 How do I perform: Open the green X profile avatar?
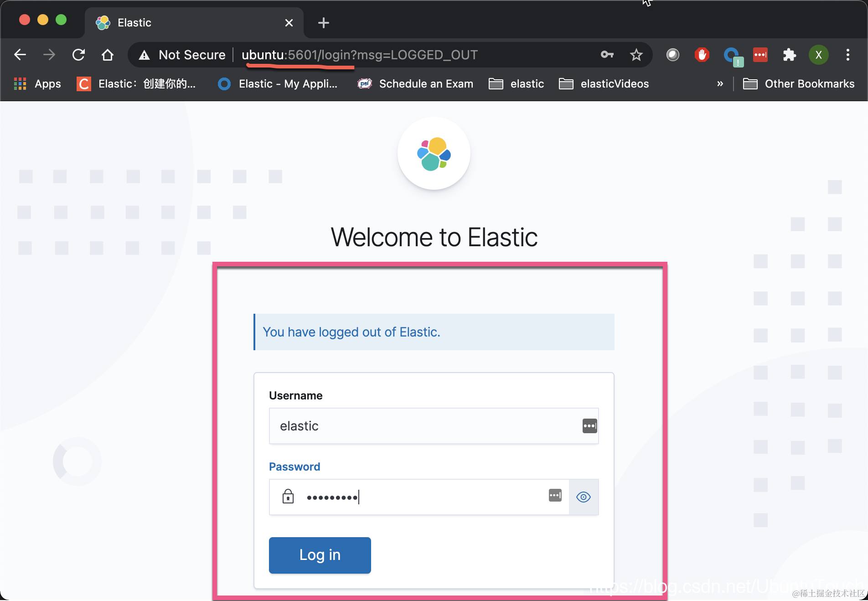818,55
